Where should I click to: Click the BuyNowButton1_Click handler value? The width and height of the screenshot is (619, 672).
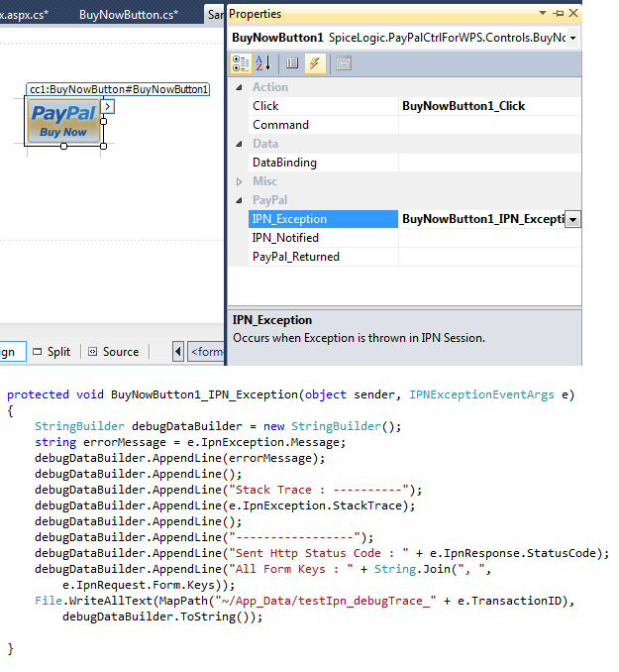[464, 106]
